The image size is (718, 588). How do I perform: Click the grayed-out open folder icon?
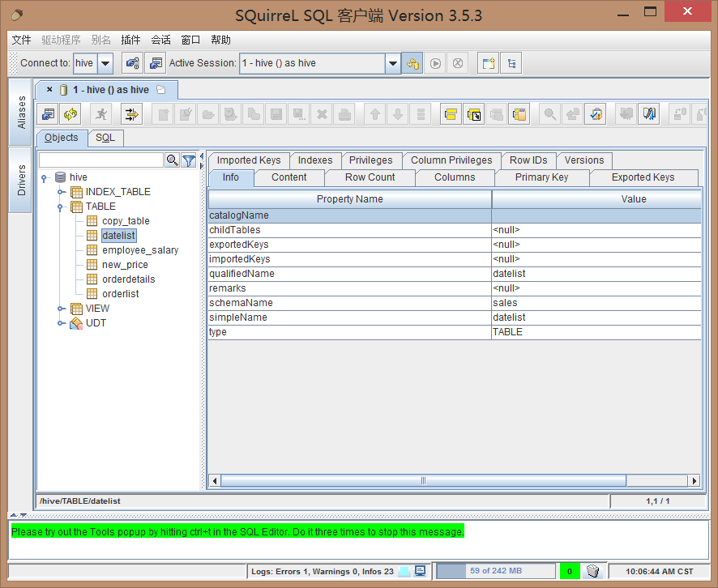pos(208,114)
